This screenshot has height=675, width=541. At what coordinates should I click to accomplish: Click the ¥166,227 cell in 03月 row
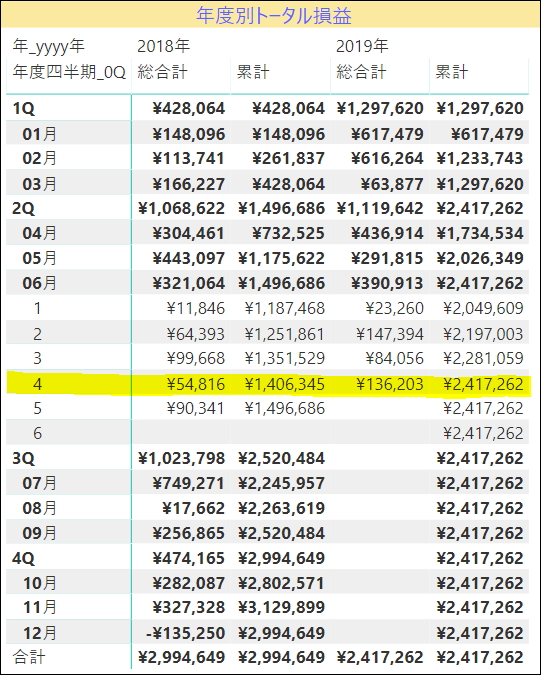(x=189, y=184)
